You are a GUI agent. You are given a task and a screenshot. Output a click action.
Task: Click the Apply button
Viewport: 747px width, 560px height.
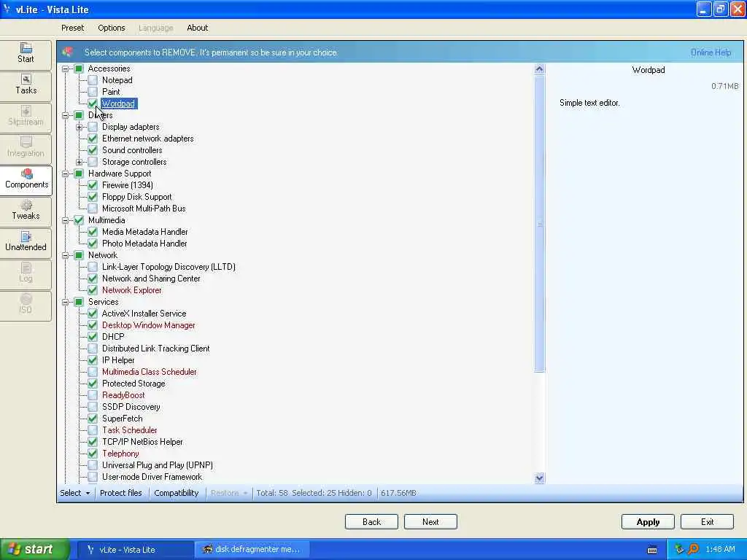(648, 522)
